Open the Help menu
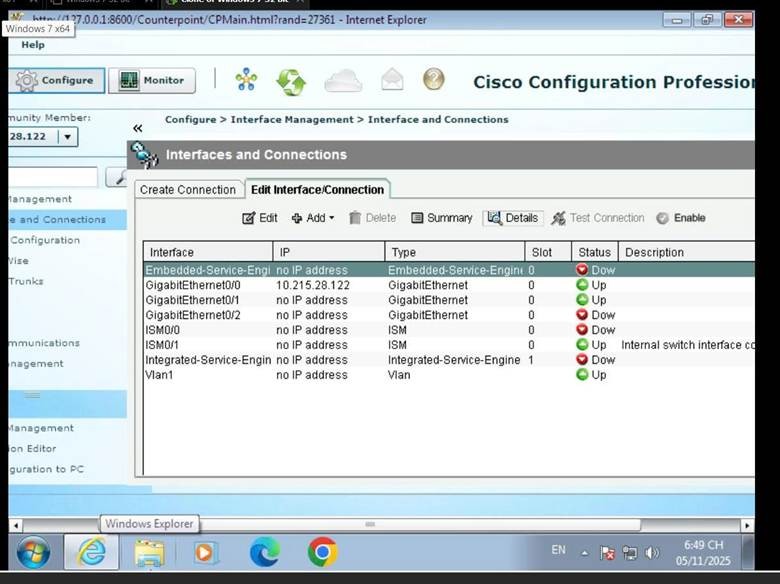The image size is (780, 584). pyautogui.click(x=33, y=45)
